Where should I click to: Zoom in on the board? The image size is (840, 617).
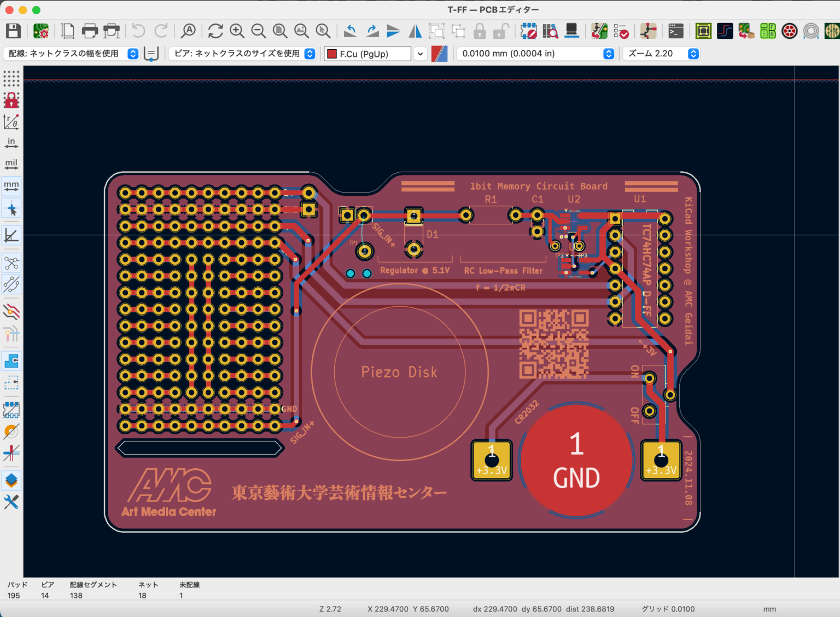click(x=237, y=31)
